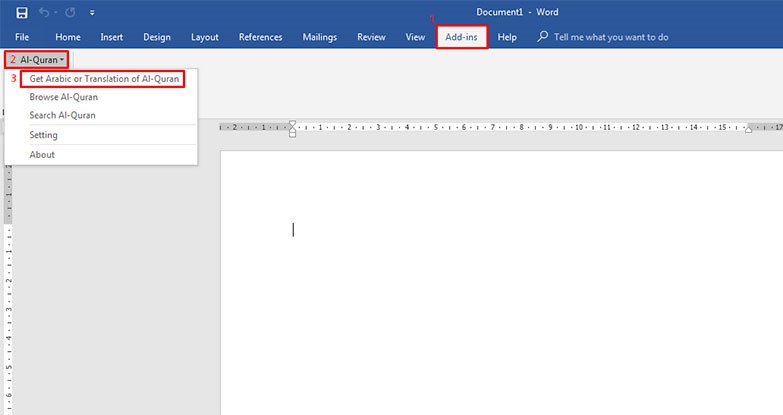Screen dimensions: 783x415
Task: Open the View ribbon tab
Action: tap(415, 37)
